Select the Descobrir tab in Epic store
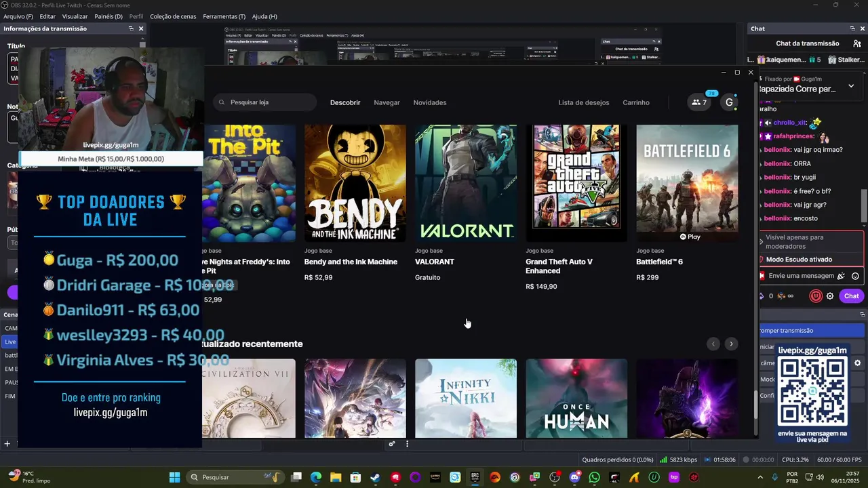868x488 pixels. click(345, 102)
